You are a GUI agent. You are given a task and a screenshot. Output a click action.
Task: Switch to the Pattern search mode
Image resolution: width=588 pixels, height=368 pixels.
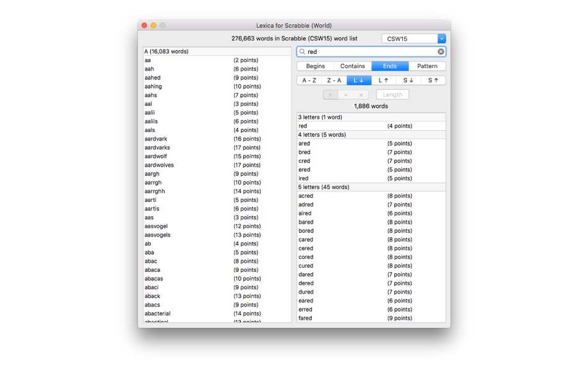427,66
